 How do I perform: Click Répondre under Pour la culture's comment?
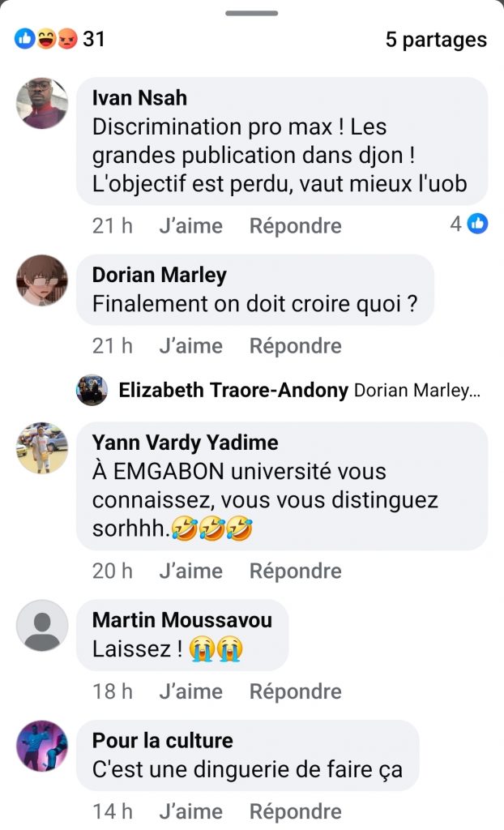click(x=295, y=811)
